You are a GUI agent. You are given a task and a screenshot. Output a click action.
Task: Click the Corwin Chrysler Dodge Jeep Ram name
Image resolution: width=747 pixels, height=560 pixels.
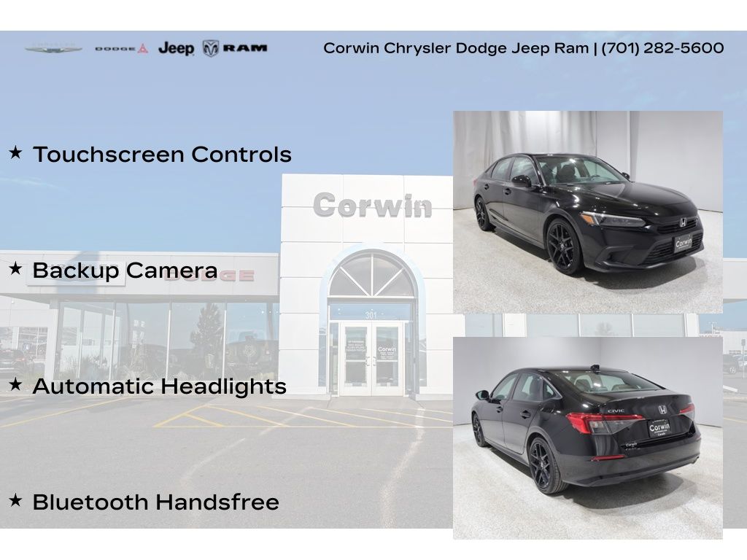tap(456, 48)
